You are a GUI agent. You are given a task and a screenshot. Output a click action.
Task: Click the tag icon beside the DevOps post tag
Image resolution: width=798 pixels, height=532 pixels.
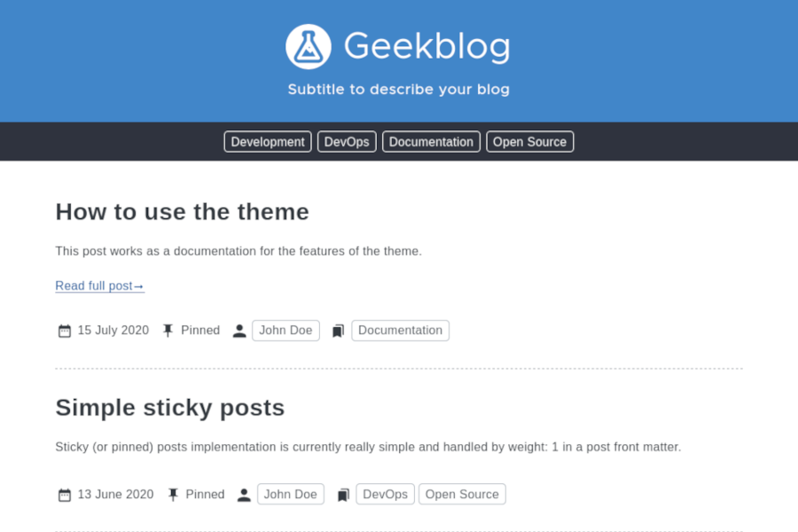point(343,495)
